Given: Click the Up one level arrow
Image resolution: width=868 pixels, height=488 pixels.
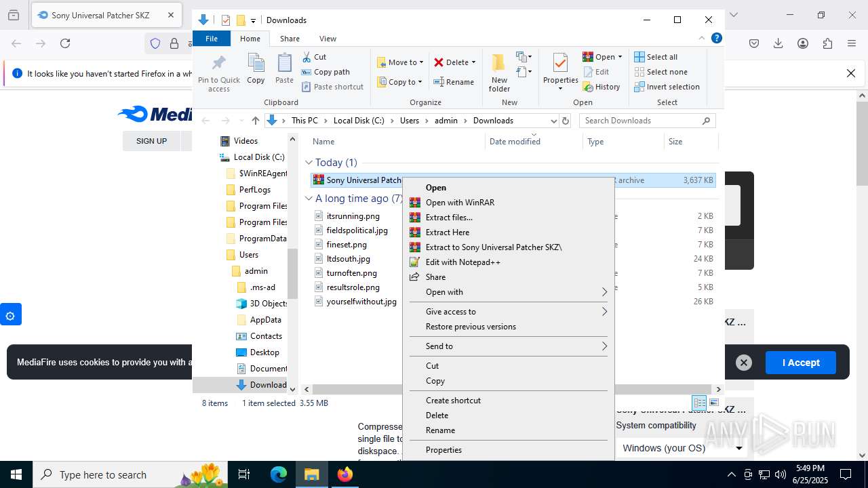Looking at the screenshot, I should point(255,121).
